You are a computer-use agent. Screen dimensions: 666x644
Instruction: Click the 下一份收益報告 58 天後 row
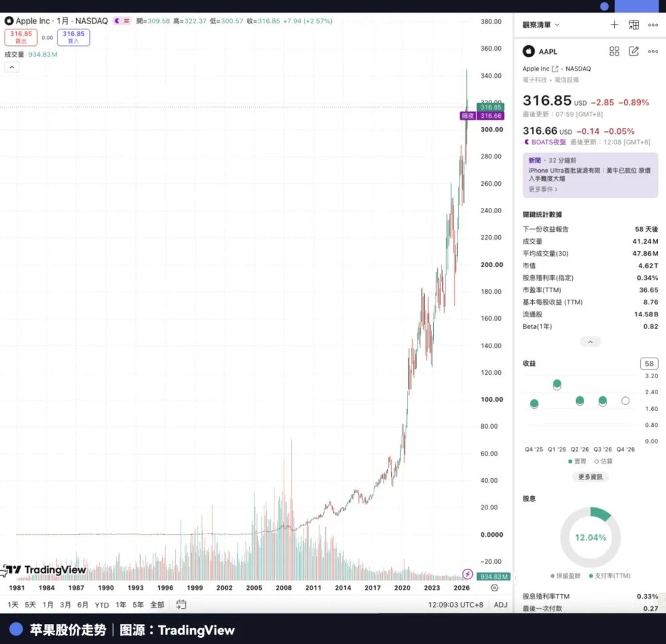coord(590,229)
